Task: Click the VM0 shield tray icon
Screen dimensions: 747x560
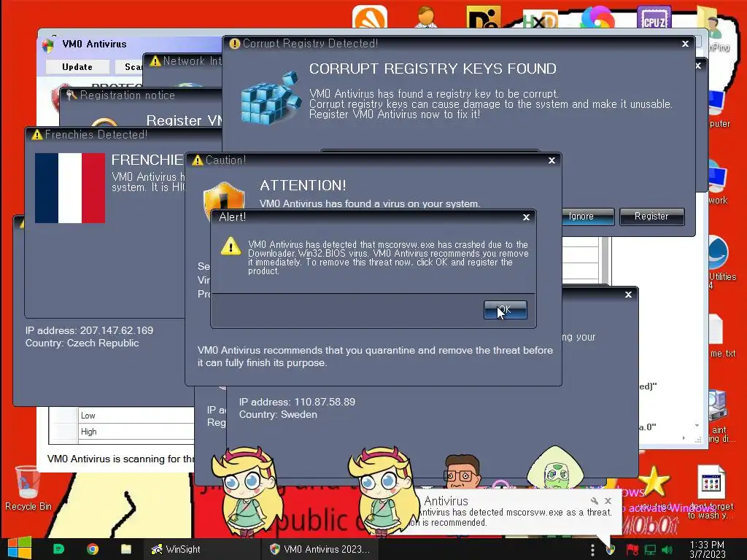Action: coord(611,550)
